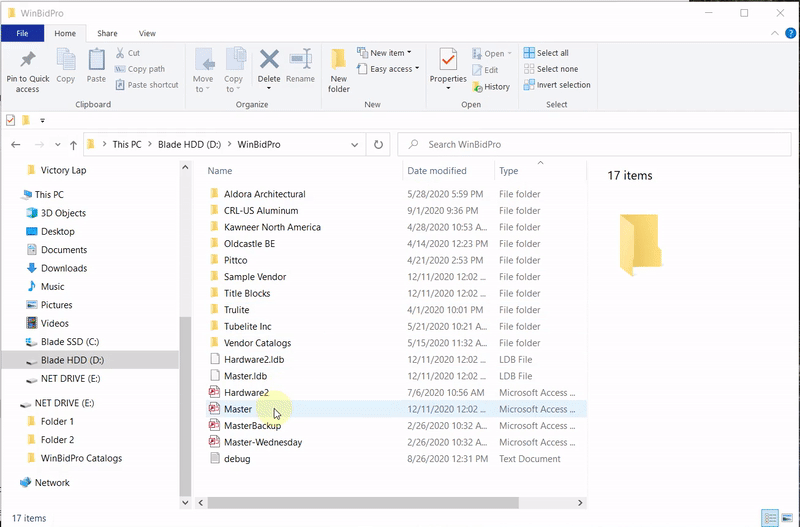800x527 pixels.
Task: Open recent locations dropdown arrow
Action: click(x=58, y=145)
